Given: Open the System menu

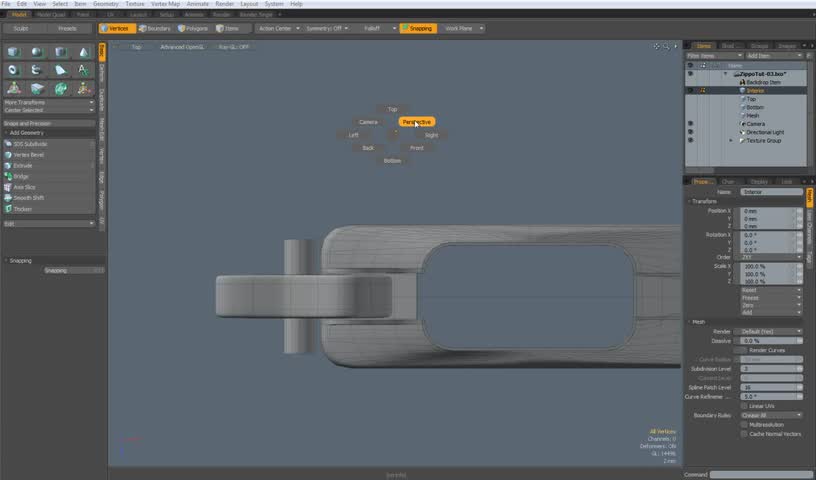Looking at the screenshot, I should [x=274, y=4].
